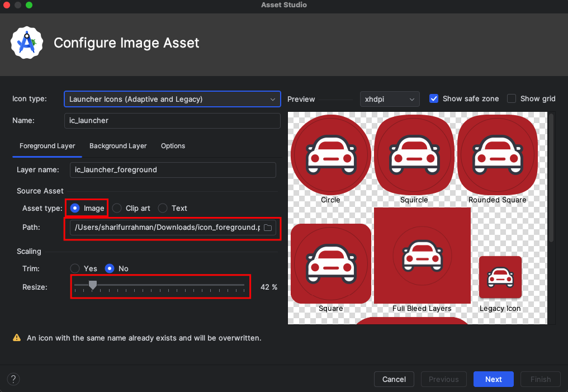
Task: Select the Image asset type radio
Action: click(x=75, y=208)
